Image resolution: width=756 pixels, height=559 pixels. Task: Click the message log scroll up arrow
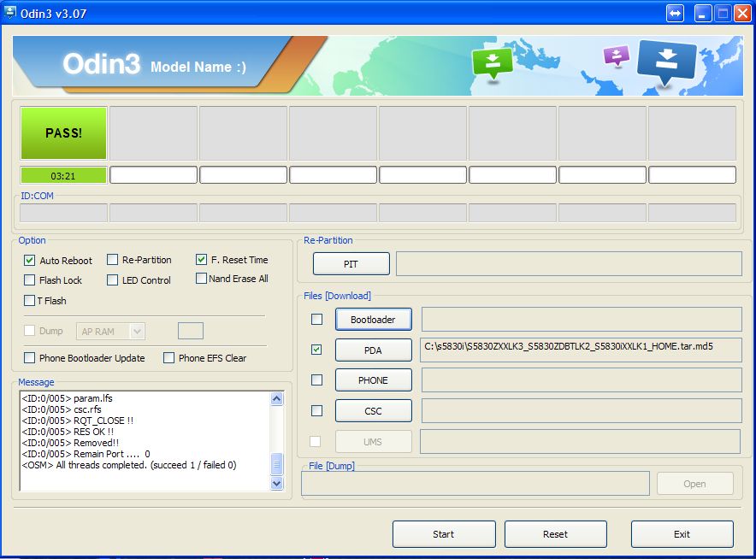(277, 398)
